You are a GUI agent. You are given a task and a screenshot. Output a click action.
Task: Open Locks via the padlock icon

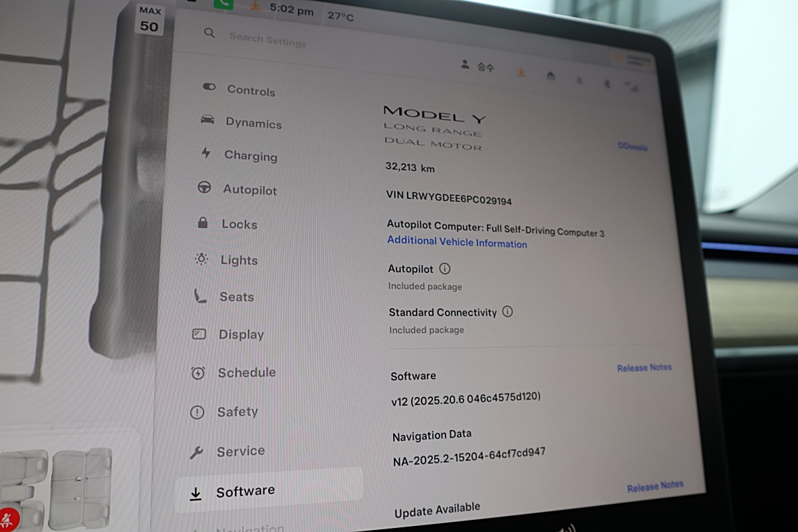tap(203, 223)
